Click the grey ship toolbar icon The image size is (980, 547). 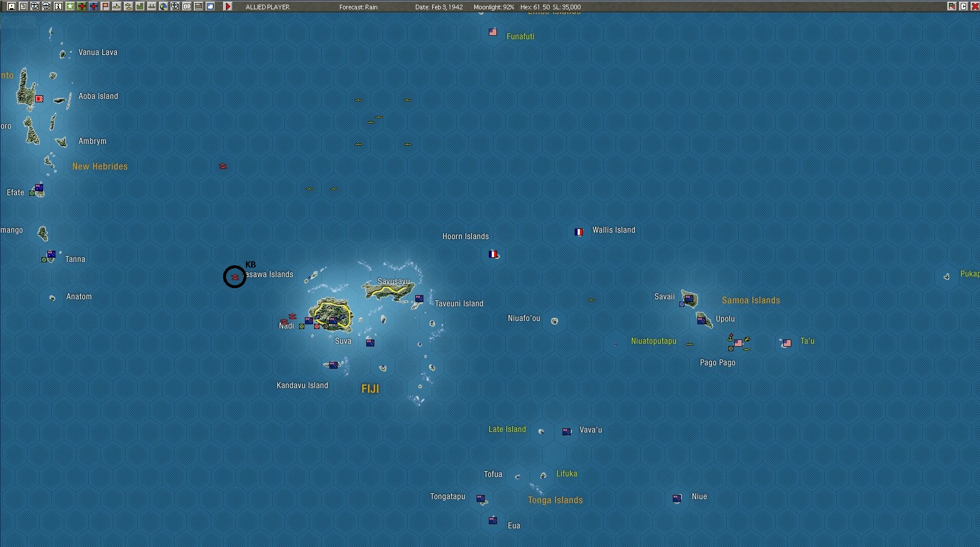coord(152,6)
